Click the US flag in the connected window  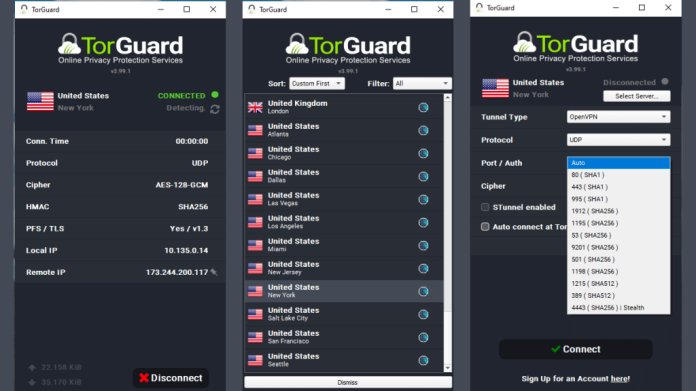click(x=40, y=102)
